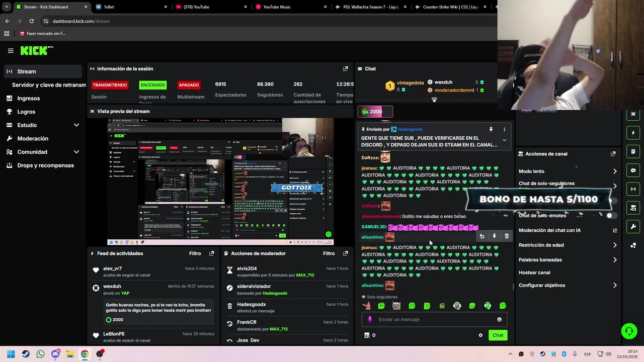Open Chrome apps grid in bookmarks bar
The width and height of the screenshot is (644, 362).
pos(7,34)
